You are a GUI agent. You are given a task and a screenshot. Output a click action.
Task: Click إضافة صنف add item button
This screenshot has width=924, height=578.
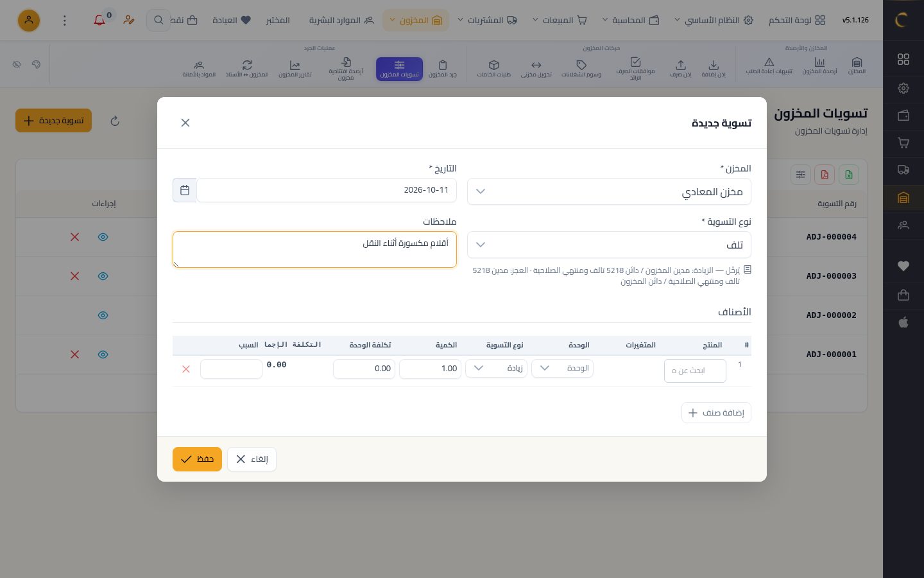coord(716,412)
